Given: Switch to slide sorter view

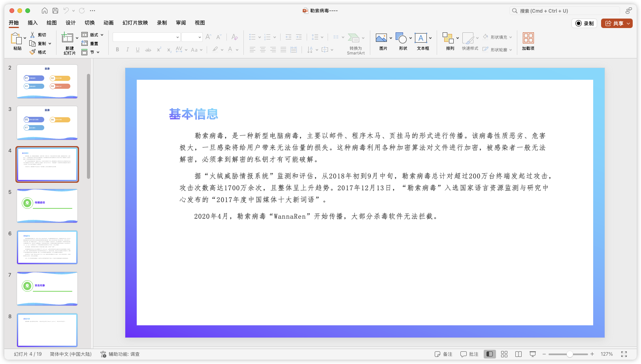Looking at the screenshot, I should 504,354.
